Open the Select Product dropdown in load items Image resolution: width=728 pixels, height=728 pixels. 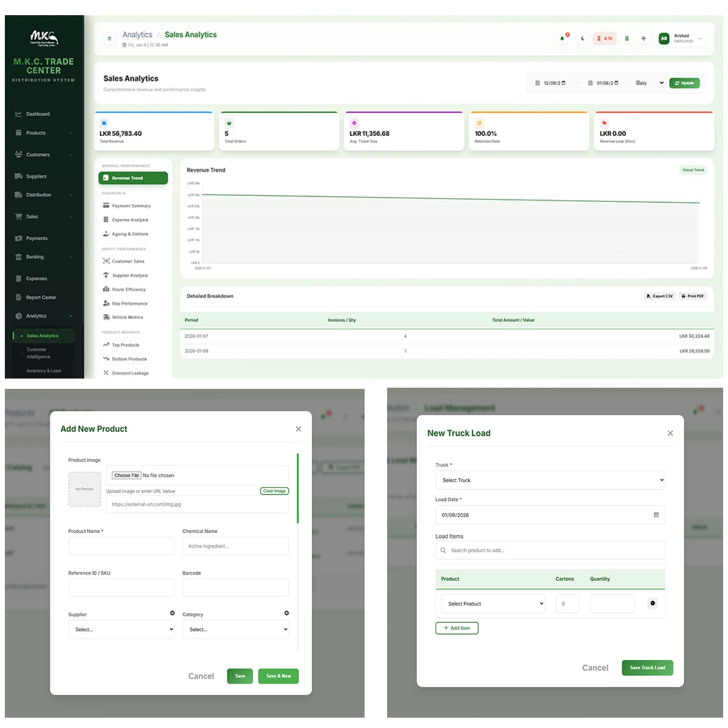(492, 603)
